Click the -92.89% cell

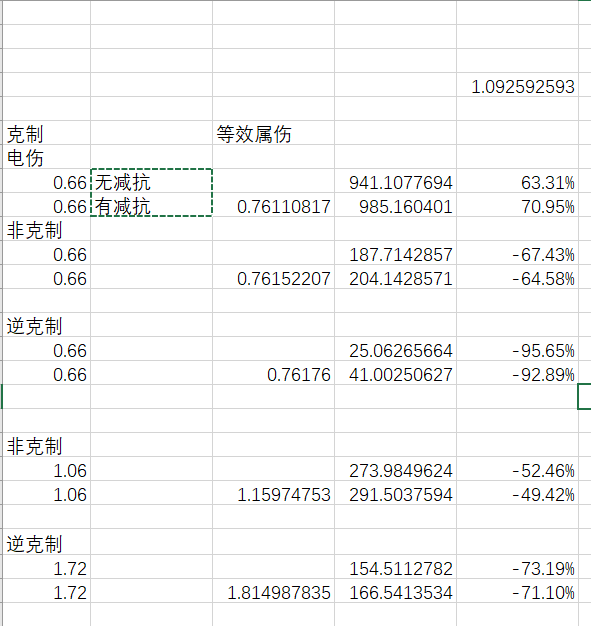[x=518, y=373]
